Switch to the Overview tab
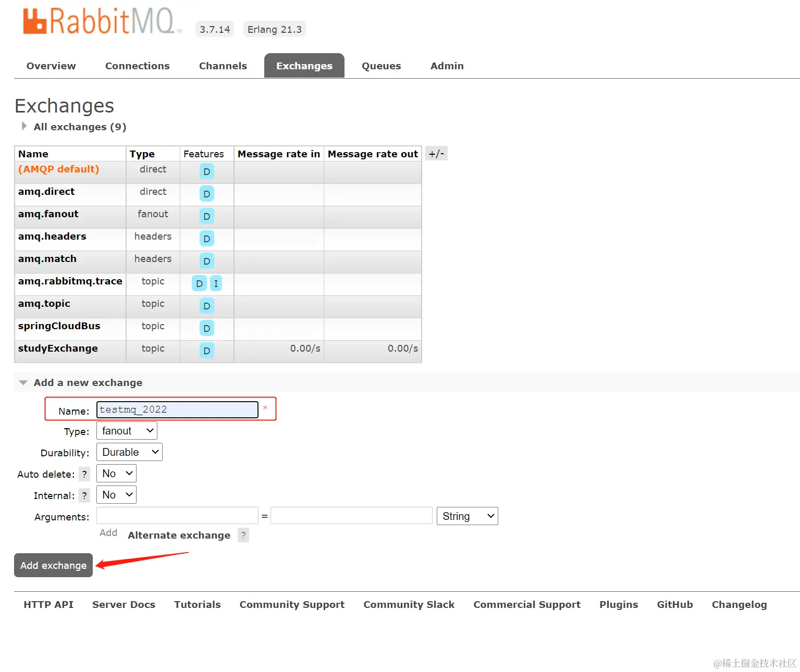Screen dimensions: 800x672 pos(51,66)
